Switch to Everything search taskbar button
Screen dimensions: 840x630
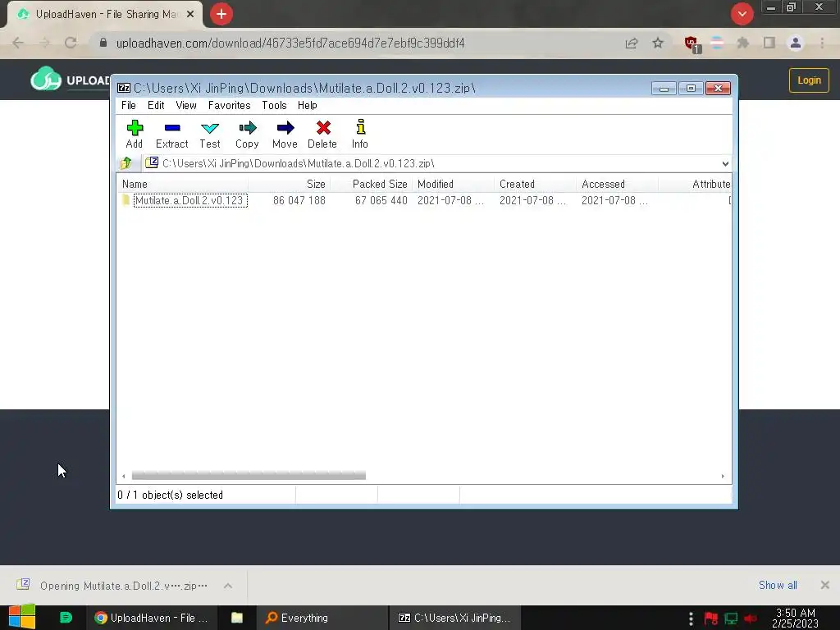coord(321,618)
